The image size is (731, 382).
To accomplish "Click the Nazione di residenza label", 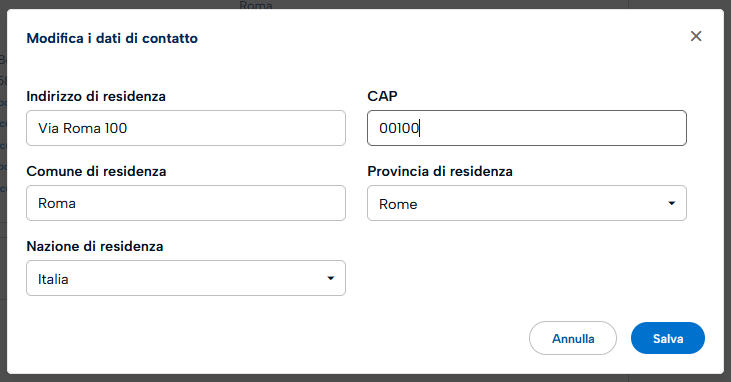I will (x=95, y=246).
